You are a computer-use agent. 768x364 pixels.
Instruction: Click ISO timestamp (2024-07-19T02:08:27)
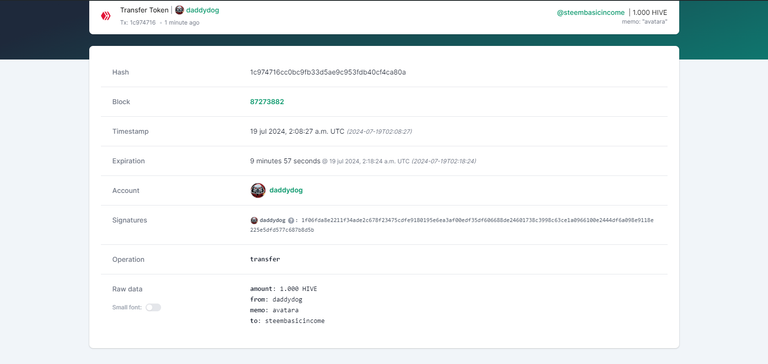pyautogui.click(x=379, y=132)
